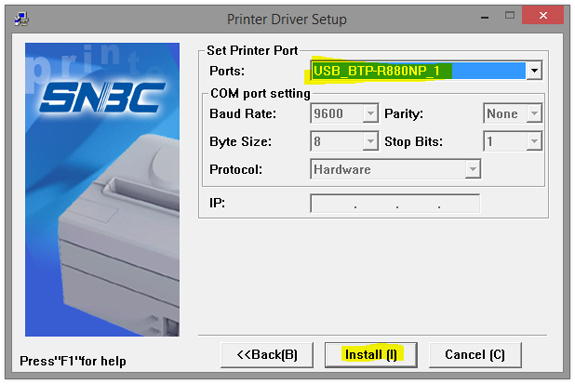Expand the Parity dropdown

[534, 113]
